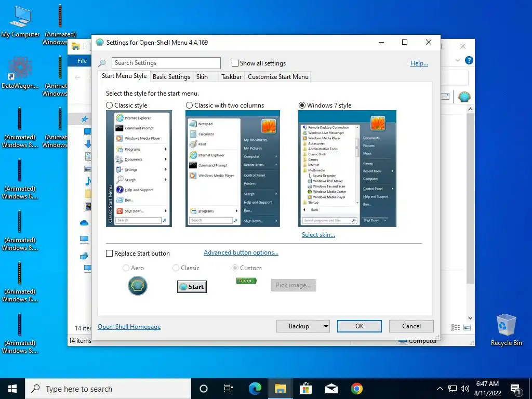Open the Customize Start Menu tab

[278, 77]
